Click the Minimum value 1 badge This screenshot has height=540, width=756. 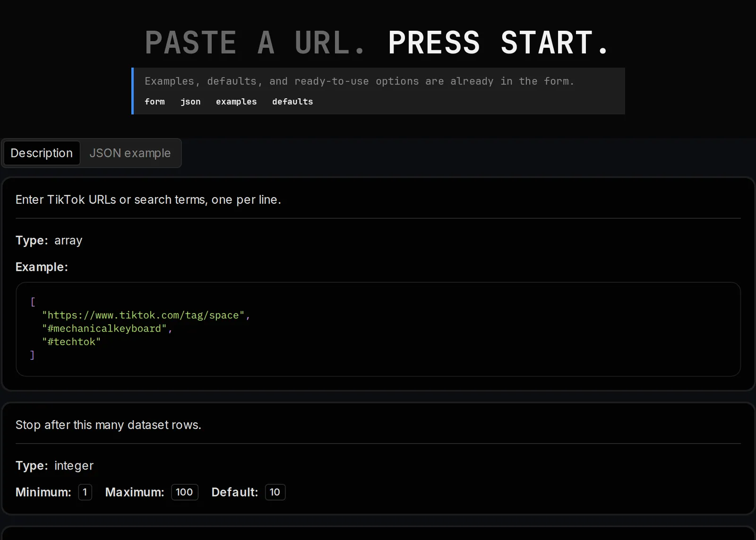(85, 492)
